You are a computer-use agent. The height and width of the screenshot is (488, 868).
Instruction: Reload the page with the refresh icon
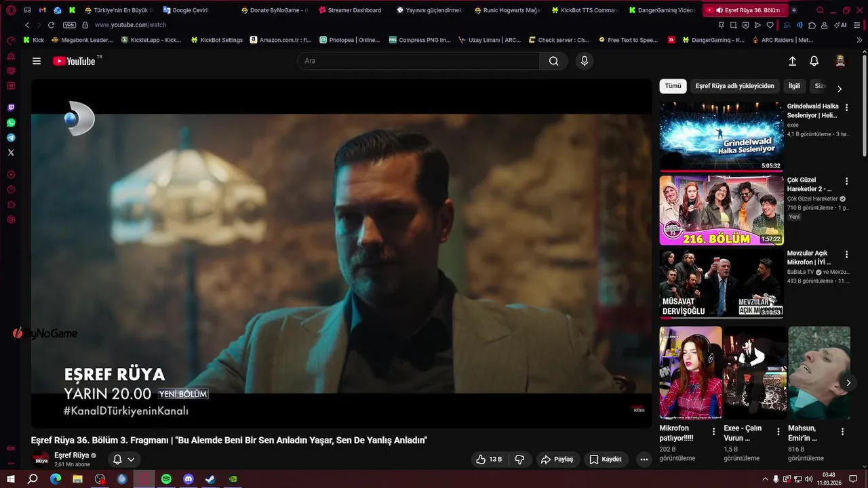[50, 25]
